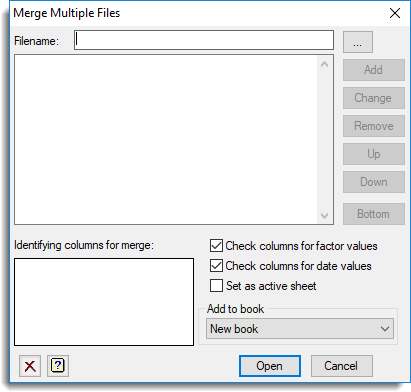
Task: Click the Cancel button
Action: [342, 366]
